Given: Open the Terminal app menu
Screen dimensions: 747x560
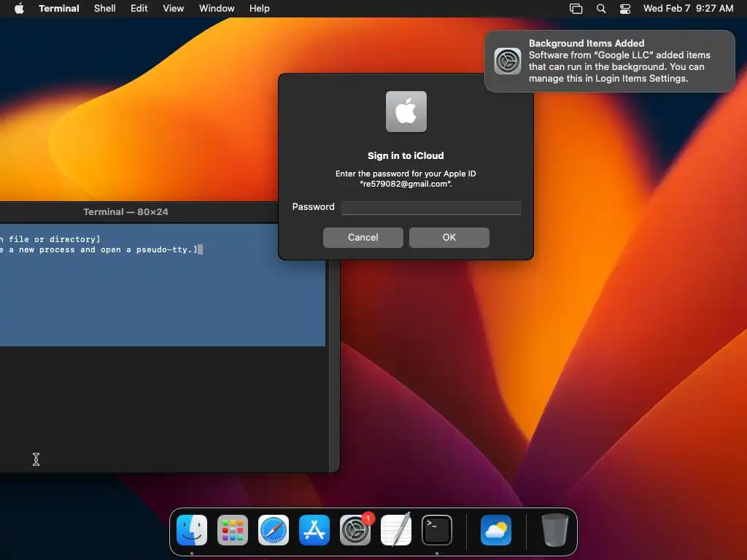Looking at the screenshot, I should tap(59, 9).
